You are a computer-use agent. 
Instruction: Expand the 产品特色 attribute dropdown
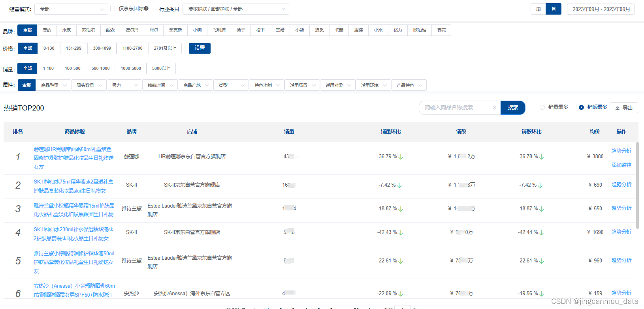[x=409, y=85]
